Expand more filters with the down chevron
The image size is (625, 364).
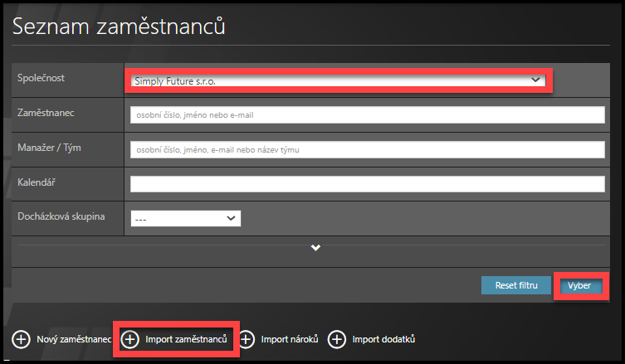pyautogui.click(x=316, y=248)
